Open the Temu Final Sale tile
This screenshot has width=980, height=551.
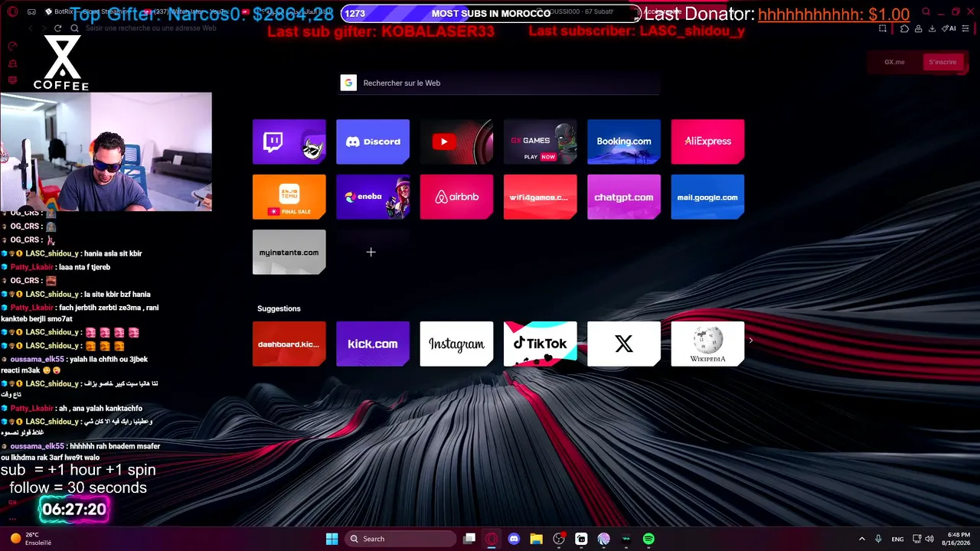click(289, 197)
